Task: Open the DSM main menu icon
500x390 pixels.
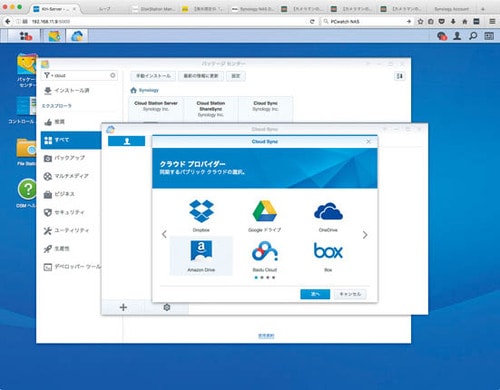Action: tap(25, 36)
